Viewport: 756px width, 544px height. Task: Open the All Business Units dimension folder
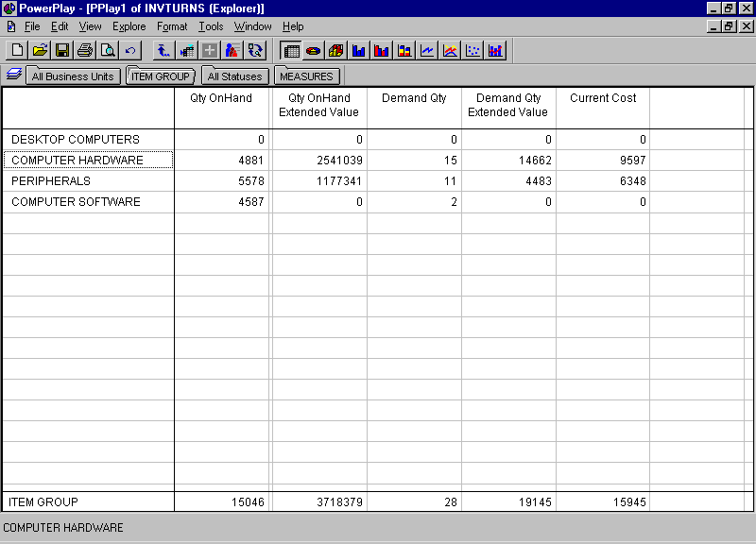[73, 76]
